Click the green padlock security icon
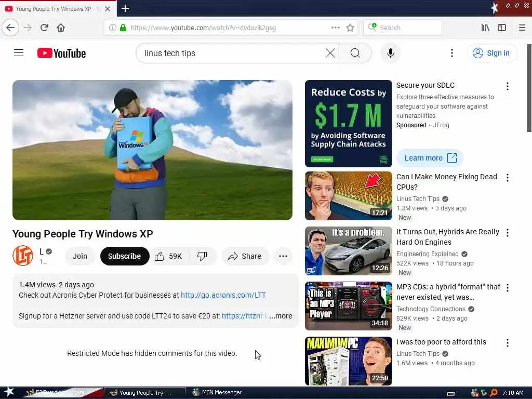 (x=123, y=28)
